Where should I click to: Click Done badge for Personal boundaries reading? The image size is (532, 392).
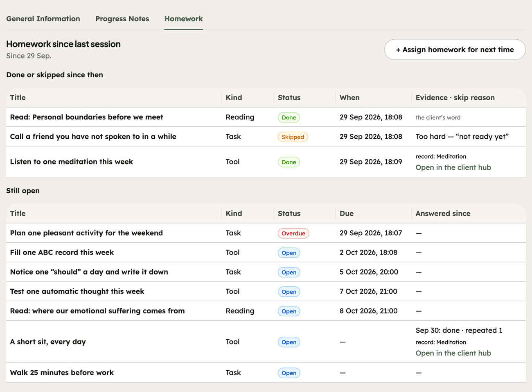pyautogui.click(x=289, y=117)
